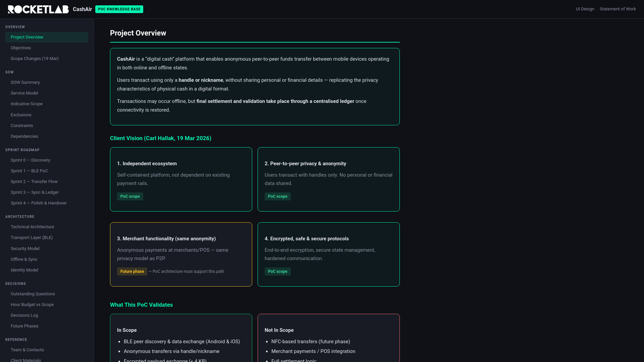Open the UI Design link
Screen dimensions: 644x362
pos(585,9)
